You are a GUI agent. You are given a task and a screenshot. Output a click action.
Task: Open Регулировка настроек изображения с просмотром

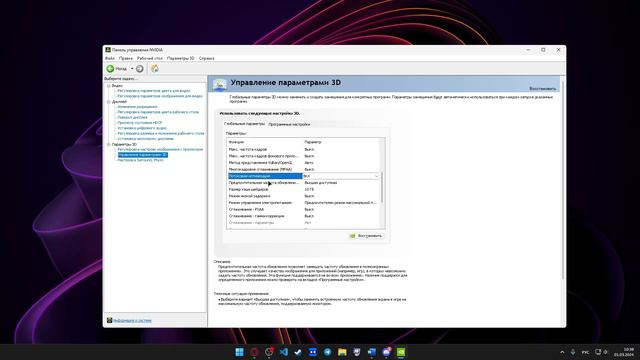[x=160, y=149]
